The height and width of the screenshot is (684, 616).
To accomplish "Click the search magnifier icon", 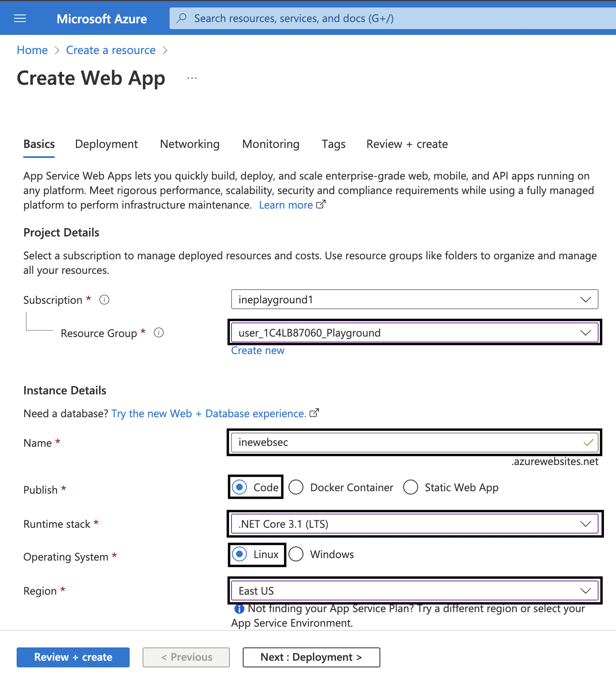I will 181,18.
